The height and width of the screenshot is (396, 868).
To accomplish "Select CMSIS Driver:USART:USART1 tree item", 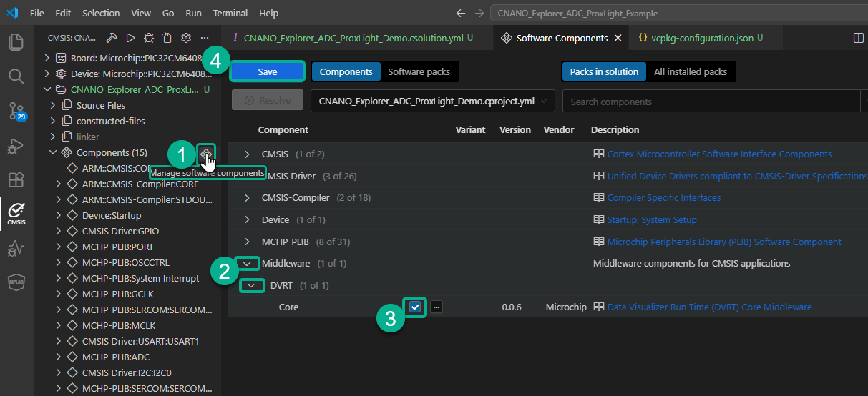I will click(140, 341).
